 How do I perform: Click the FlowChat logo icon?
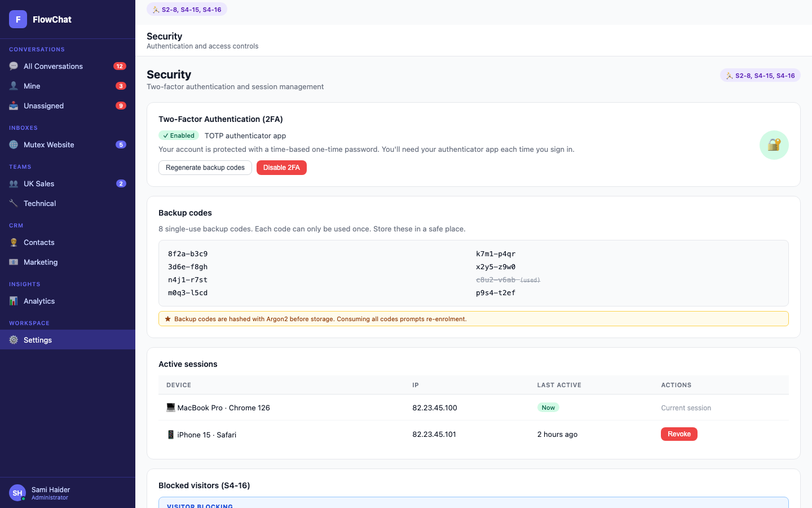[x=18, y=19]
